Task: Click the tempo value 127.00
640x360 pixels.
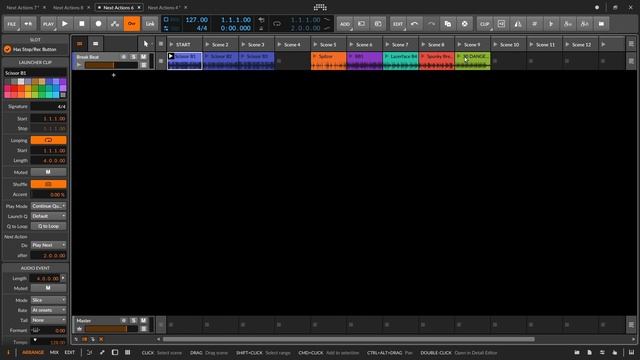Action: click(196, 20)
